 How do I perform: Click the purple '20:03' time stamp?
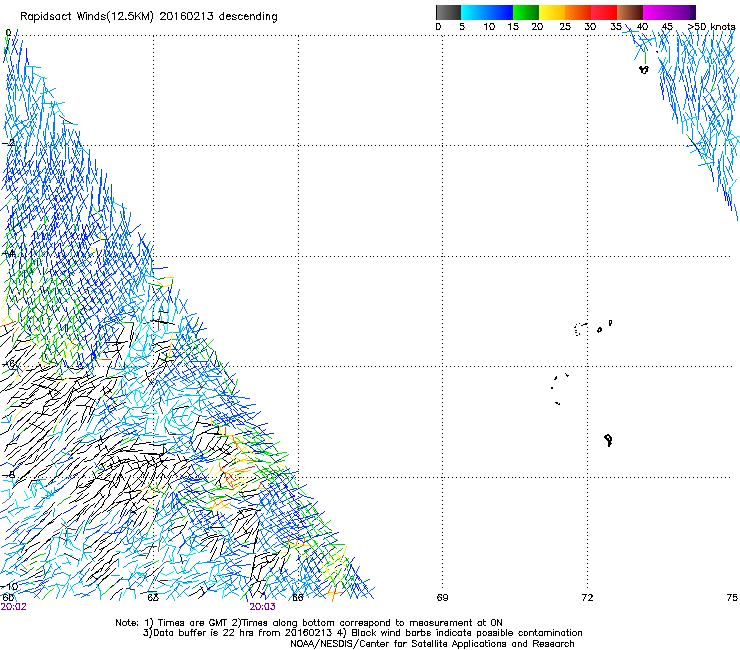point(262,607)
